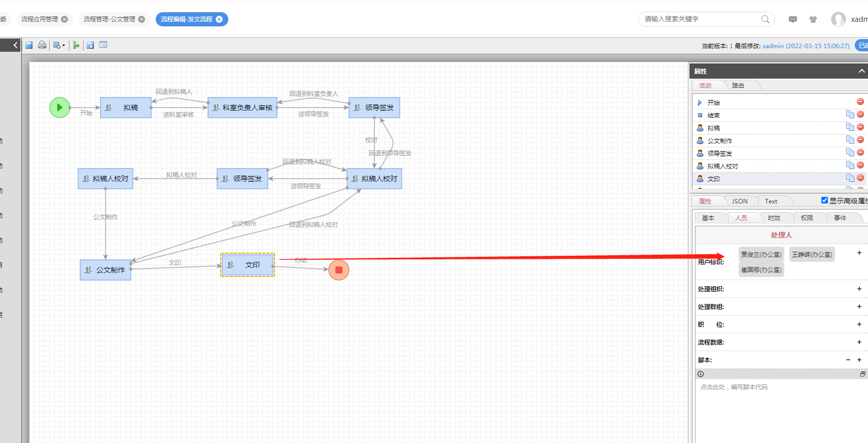The height and width of the screenshot is (443, 868).
Task: Delete the 拟稿 activity with the red icon
Action: (860, 127)
